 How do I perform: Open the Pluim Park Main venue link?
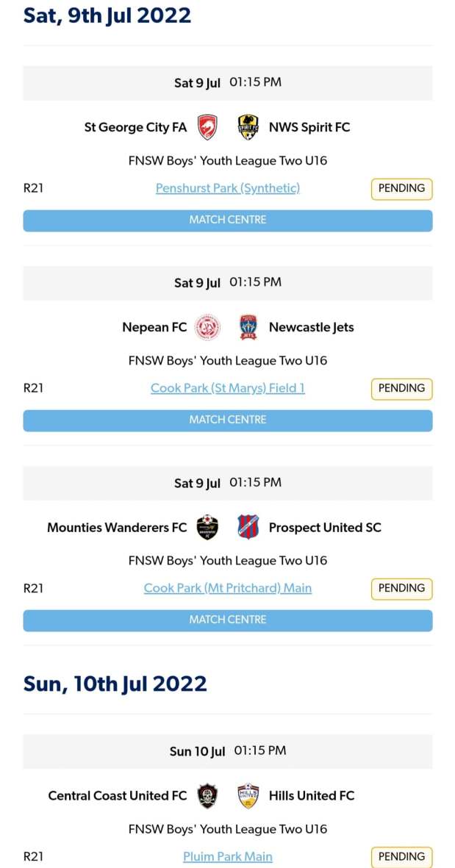tap(228, 856)
